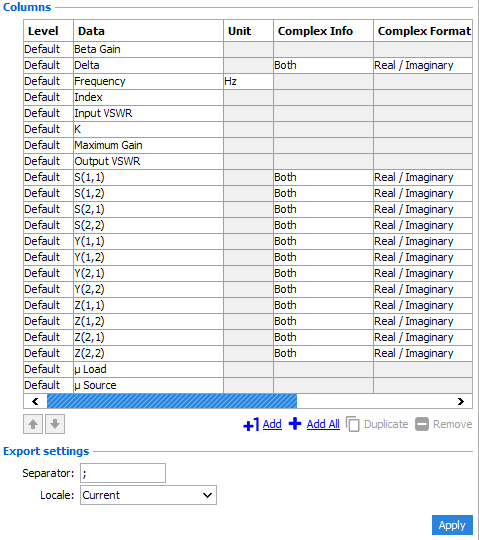This screenshot has width=479, height=540.
Task: Click the move row down arrow icon
Action: pyautogui.click(x=55, y=424)
